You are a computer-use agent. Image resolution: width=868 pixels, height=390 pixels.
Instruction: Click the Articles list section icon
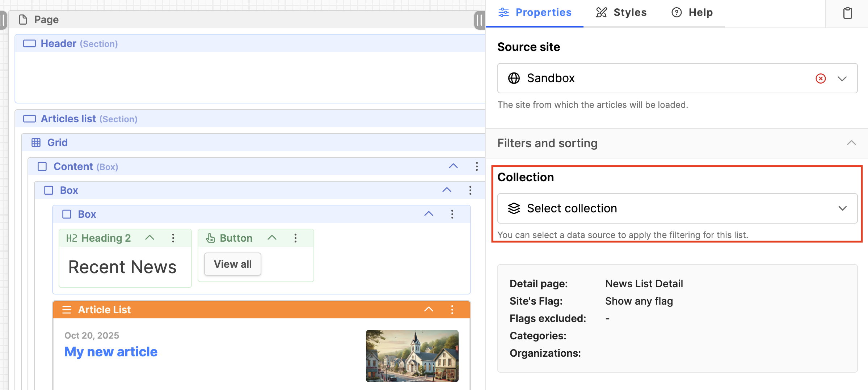[29, 119]
